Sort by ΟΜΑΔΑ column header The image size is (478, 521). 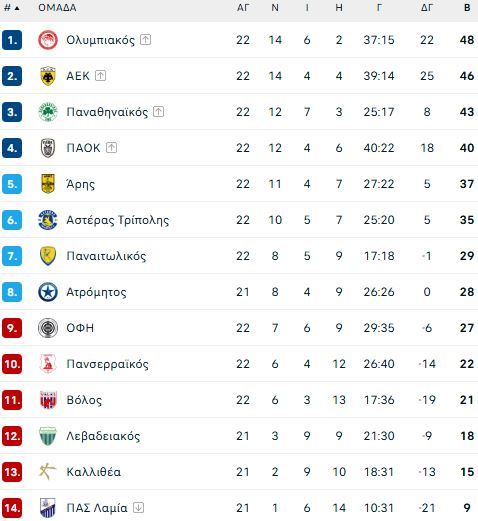pyautogui.click(x=57, y=7)
